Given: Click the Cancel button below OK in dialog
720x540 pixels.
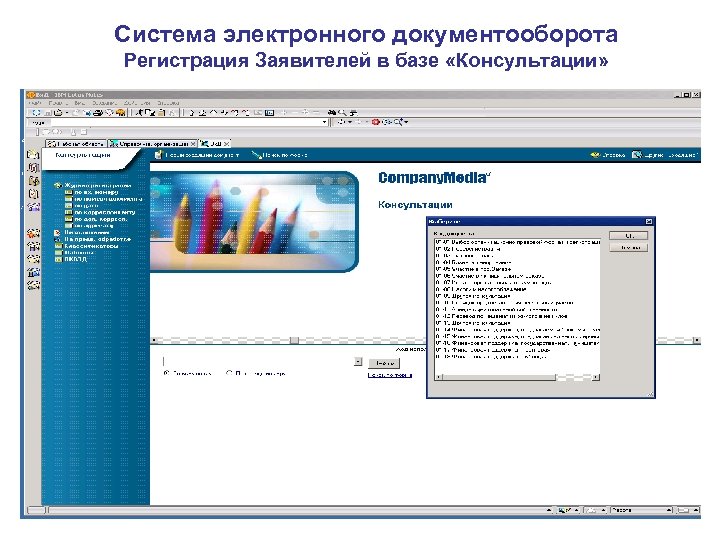Looking at the screenshot, I should coord(629,248).
